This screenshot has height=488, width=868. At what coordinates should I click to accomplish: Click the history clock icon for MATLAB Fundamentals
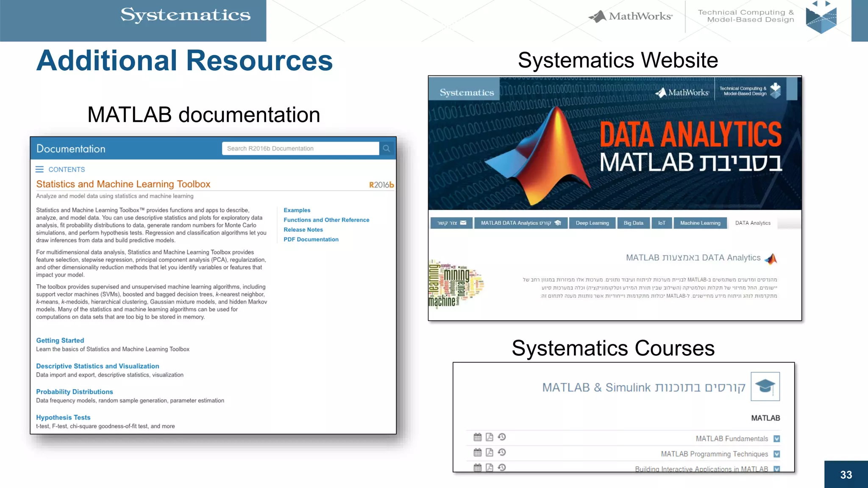coord(502,437)
